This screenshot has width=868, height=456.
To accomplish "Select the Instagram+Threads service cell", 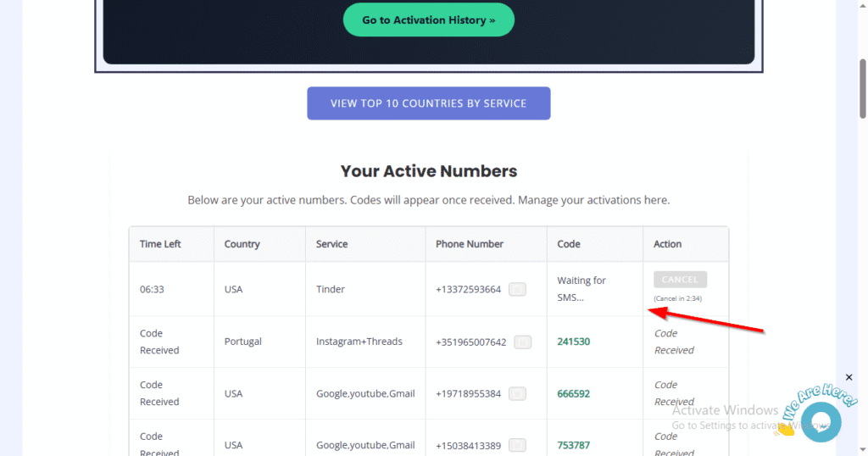I will [x=359, y=342].
